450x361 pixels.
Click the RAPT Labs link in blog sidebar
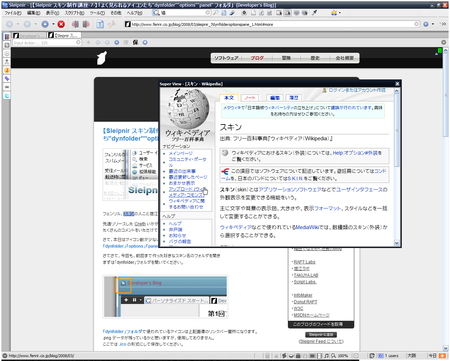coord(304,262)
